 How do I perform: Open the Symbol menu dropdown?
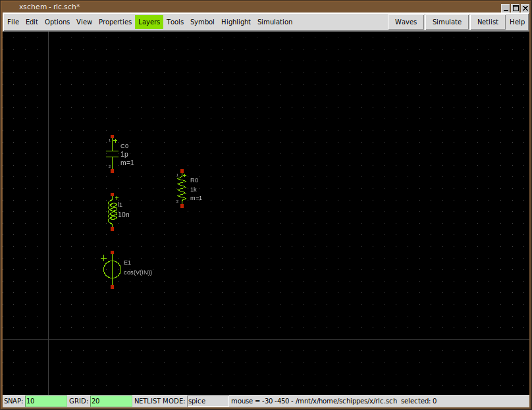pyautogui.click(x=202, y=22)
